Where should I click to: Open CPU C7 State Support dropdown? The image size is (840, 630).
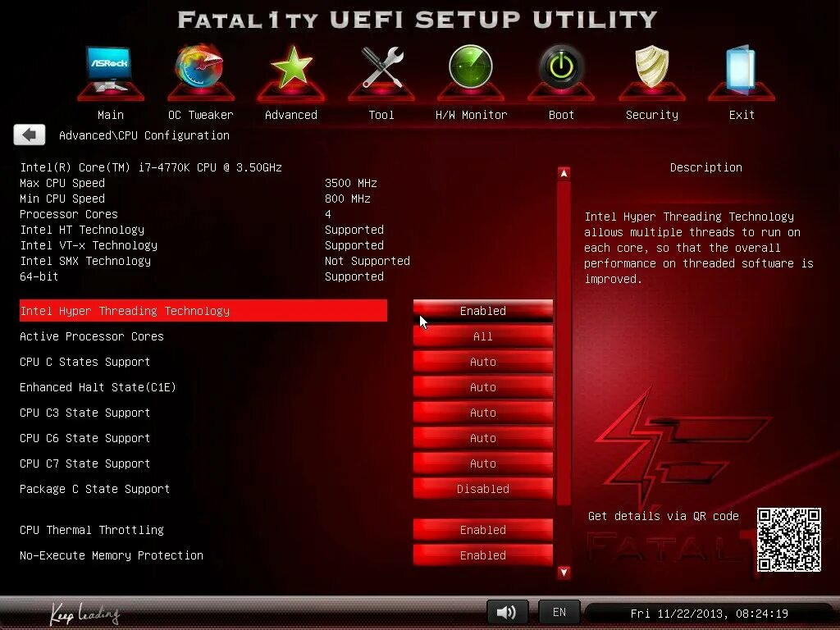[x=482, y=463]
